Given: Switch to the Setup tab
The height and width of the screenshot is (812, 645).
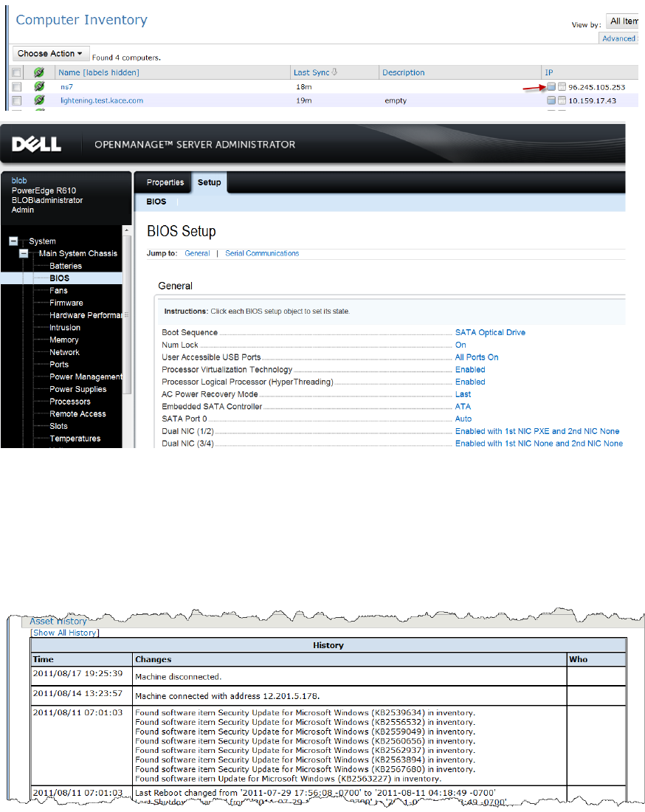Looking at the screenshot, I should [209, 182].
